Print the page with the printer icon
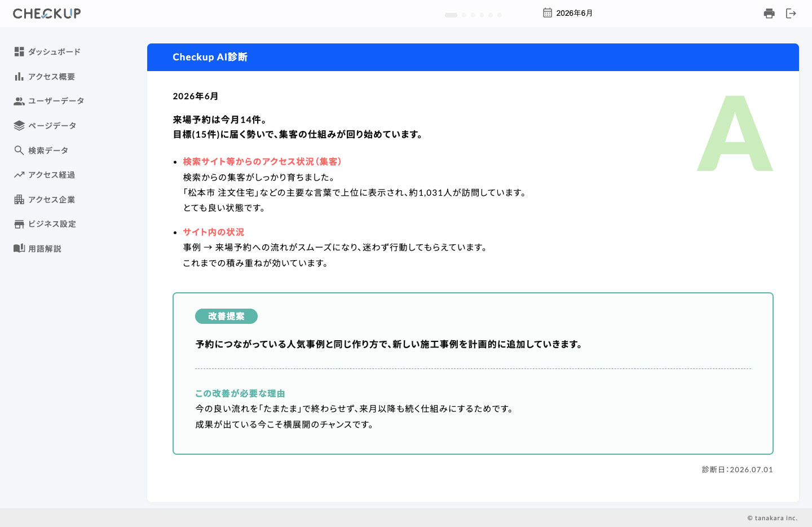The image size is (812, 527). pos(769,14)
